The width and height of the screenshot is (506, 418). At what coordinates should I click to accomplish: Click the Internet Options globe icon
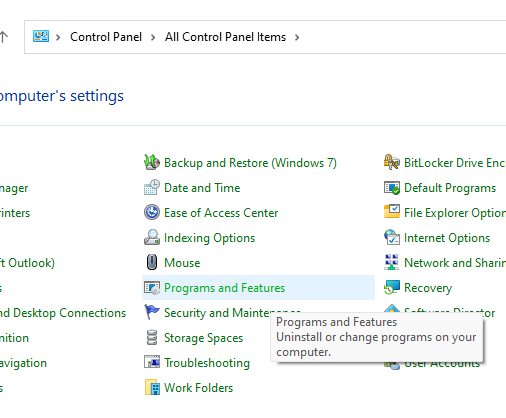[392, 237]
